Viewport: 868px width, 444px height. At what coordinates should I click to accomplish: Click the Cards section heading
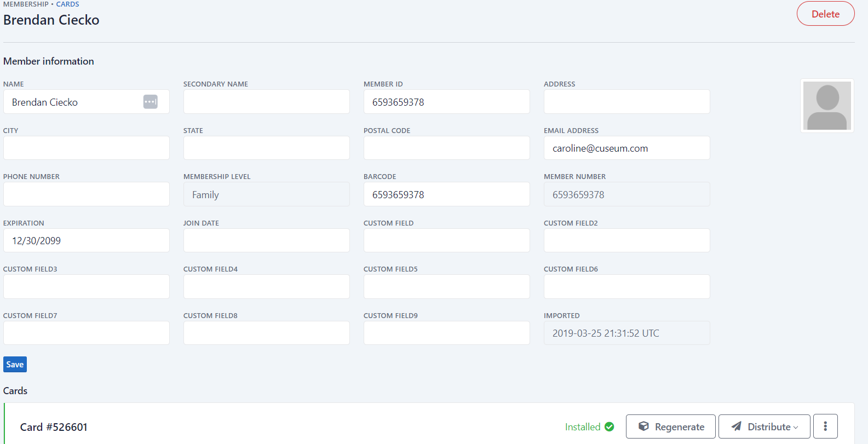coord(15,391)
